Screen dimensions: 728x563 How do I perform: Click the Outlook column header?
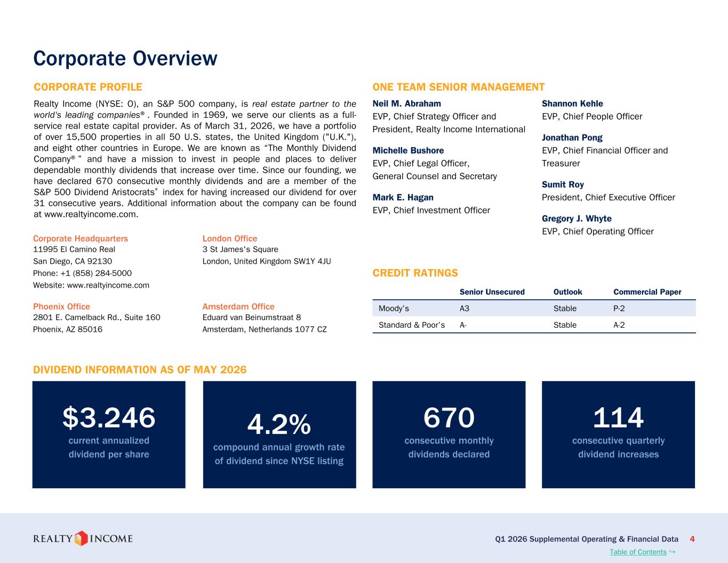(568, 292)
